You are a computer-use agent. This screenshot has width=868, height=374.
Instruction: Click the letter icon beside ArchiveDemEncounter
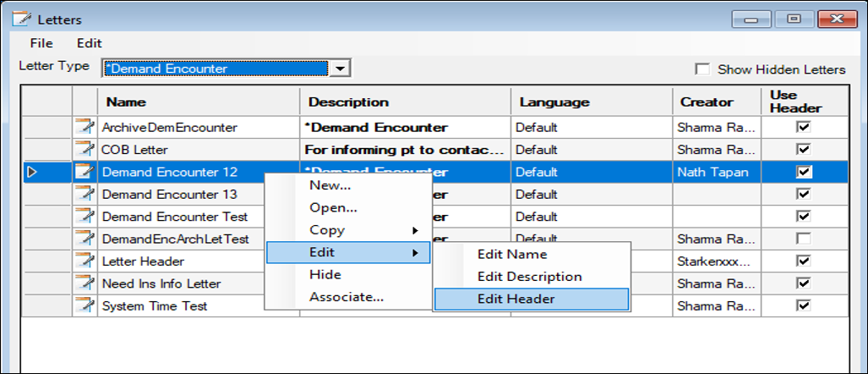tap(85, 128)
